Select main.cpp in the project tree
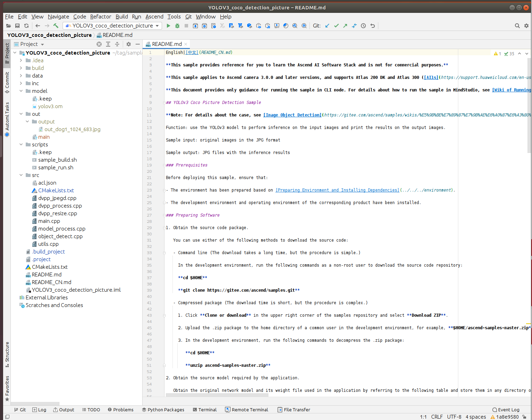The width and height of the screenshot is (532, 420). 49,221
